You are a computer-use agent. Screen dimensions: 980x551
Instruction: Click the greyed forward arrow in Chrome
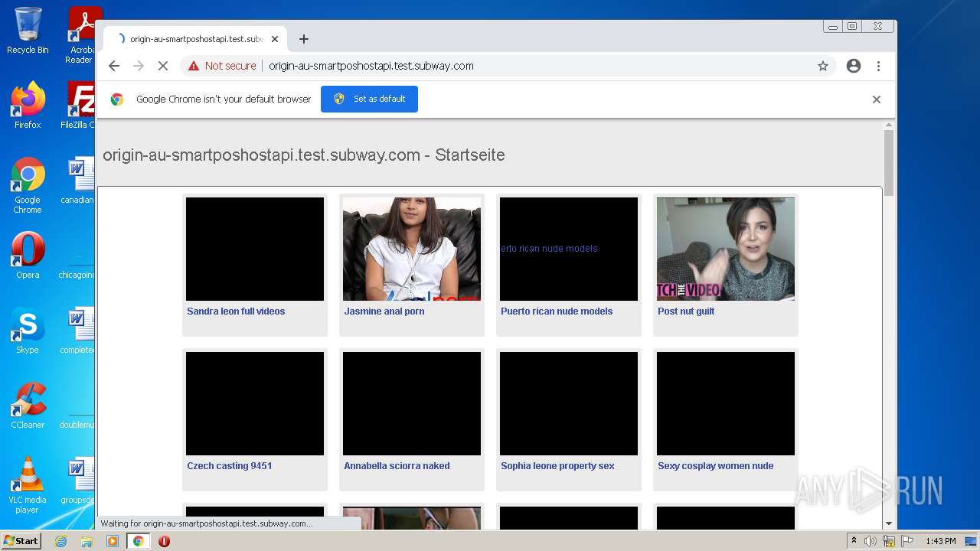tap(139, 66)
